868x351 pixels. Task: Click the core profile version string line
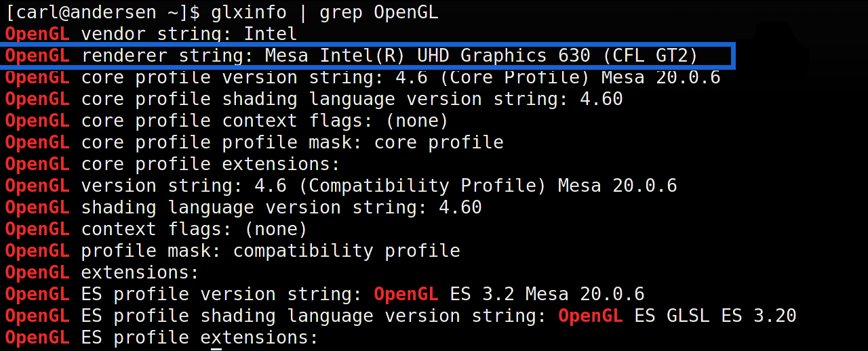coord(362,77)
